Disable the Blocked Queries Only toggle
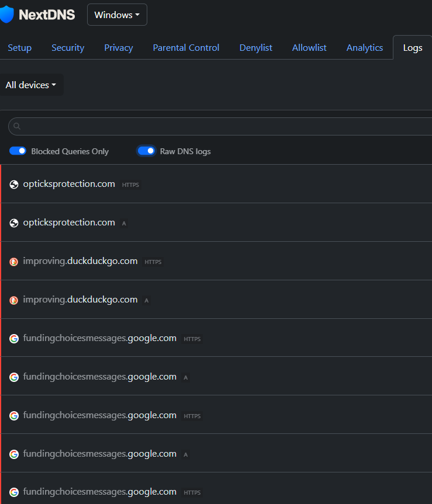The width and height of the screenshot is (432, 504). point(18,151)
